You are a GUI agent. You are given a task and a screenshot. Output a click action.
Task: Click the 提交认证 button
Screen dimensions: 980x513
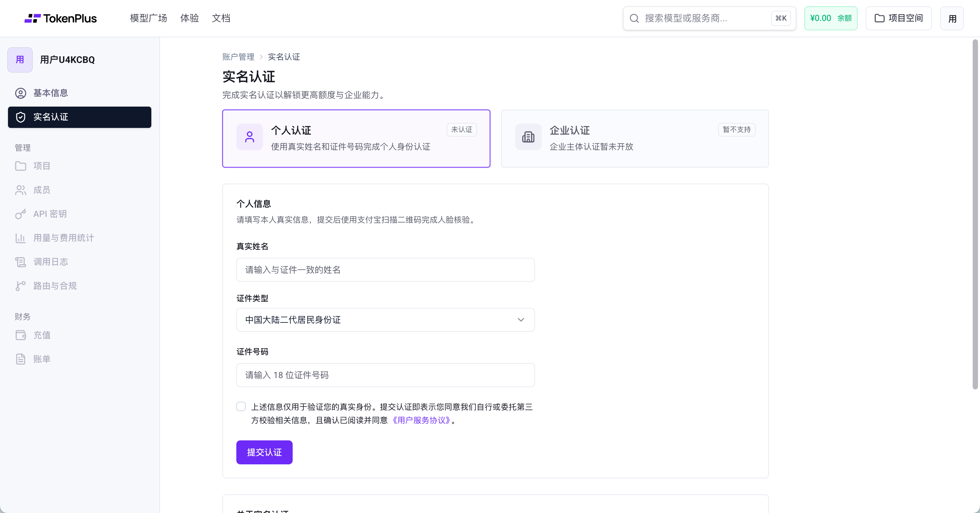(264, 452)
